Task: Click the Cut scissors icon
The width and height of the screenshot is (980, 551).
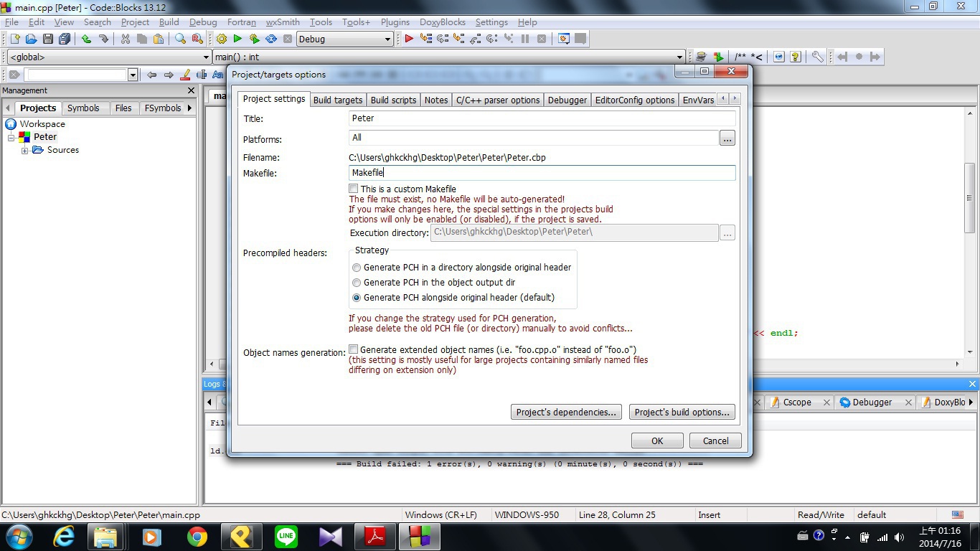Action: point(126,39)
